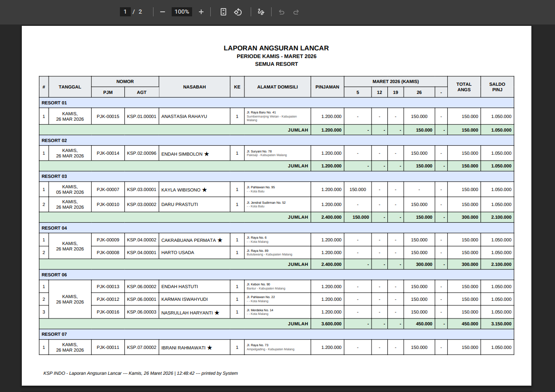
Task: Toggle the fit to page button
Action: point(223,12)
